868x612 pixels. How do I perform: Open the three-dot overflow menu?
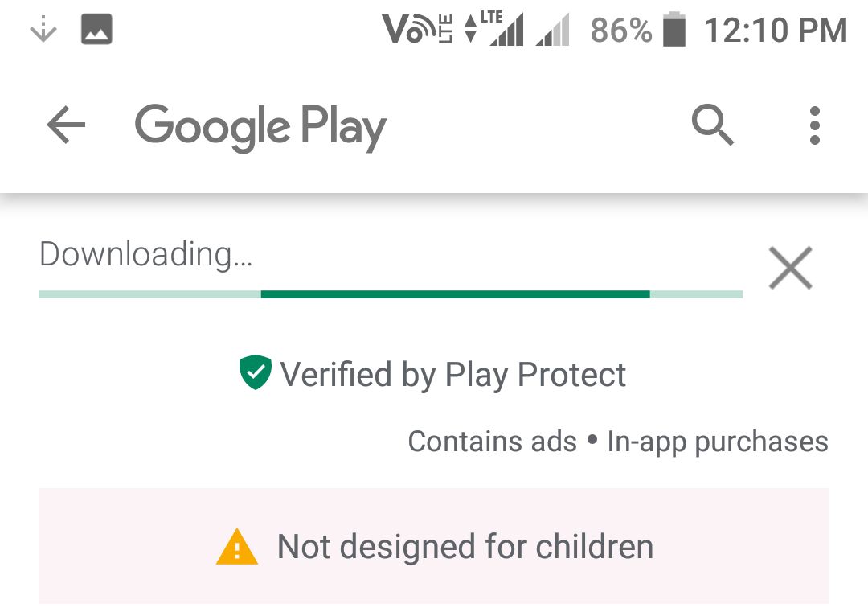(x=814, y=126)
